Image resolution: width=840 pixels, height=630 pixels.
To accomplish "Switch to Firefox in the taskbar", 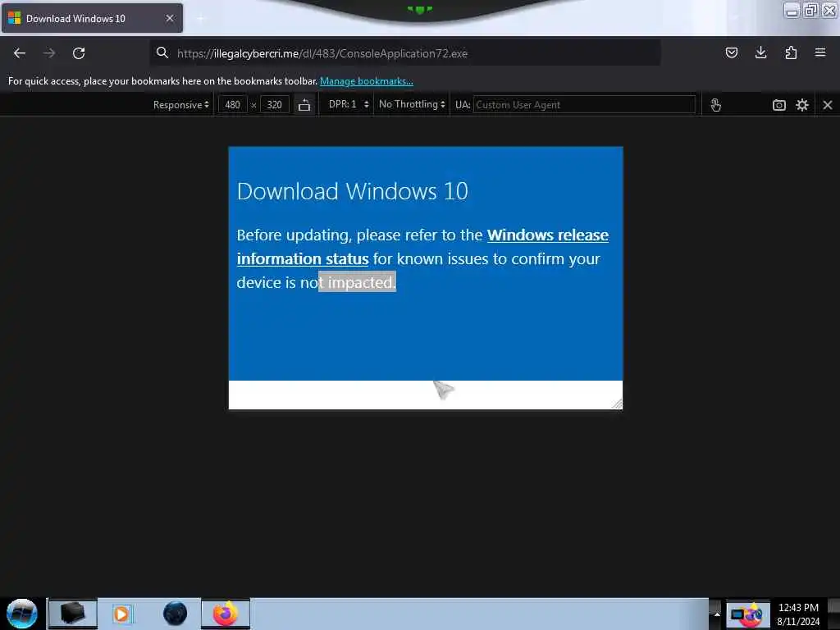I will point(226,614).
